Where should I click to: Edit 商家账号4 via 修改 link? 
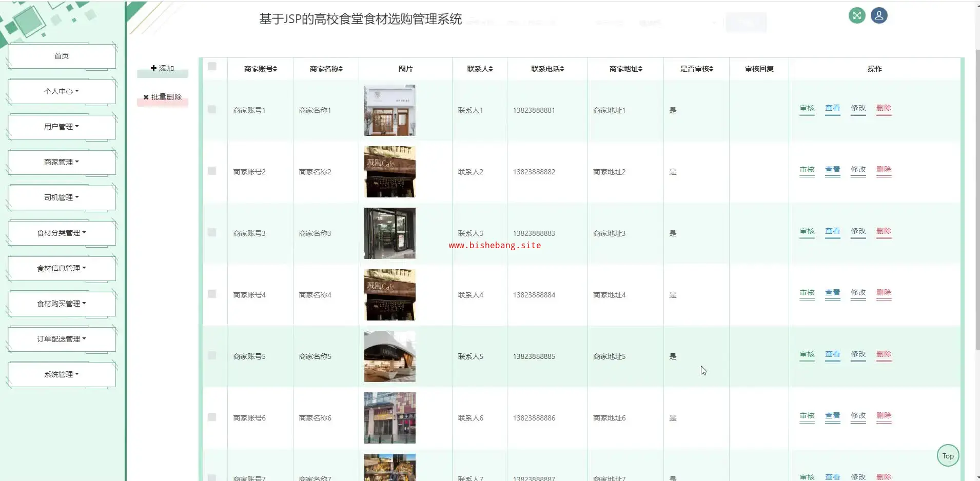[858, 293]
